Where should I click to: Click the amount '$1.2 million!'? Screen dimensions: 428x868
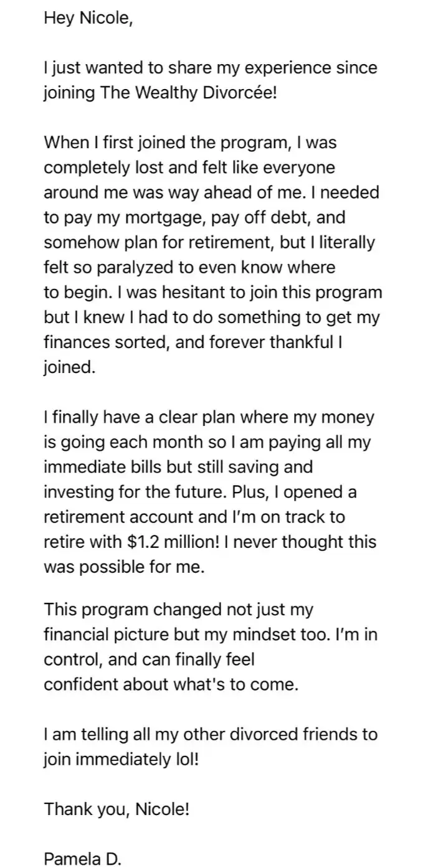[x=181, y=543]
